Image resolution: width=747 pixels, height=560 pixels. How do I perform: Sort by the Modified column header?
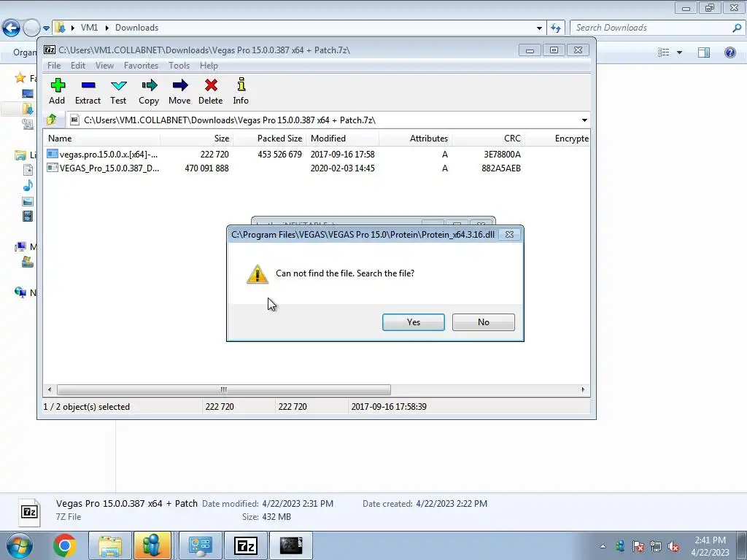(343, 139)
